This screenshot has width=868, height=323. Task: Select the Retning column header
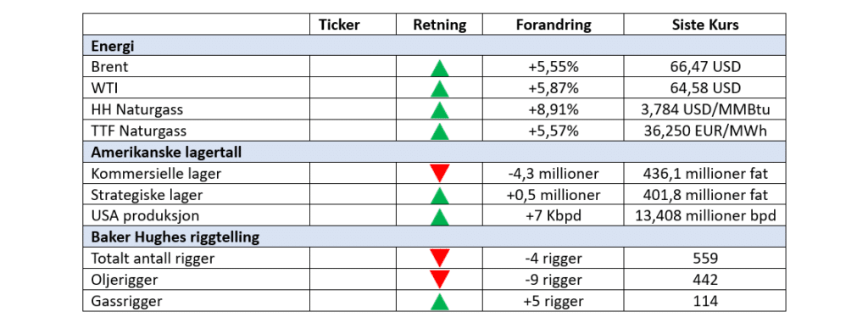440,25
